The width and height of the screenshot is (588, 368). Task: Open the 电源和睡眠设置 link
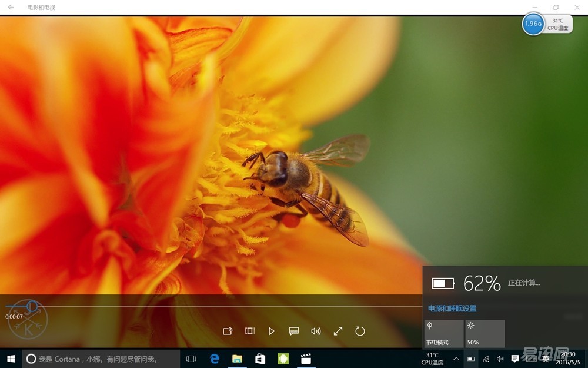click(452, 309)
